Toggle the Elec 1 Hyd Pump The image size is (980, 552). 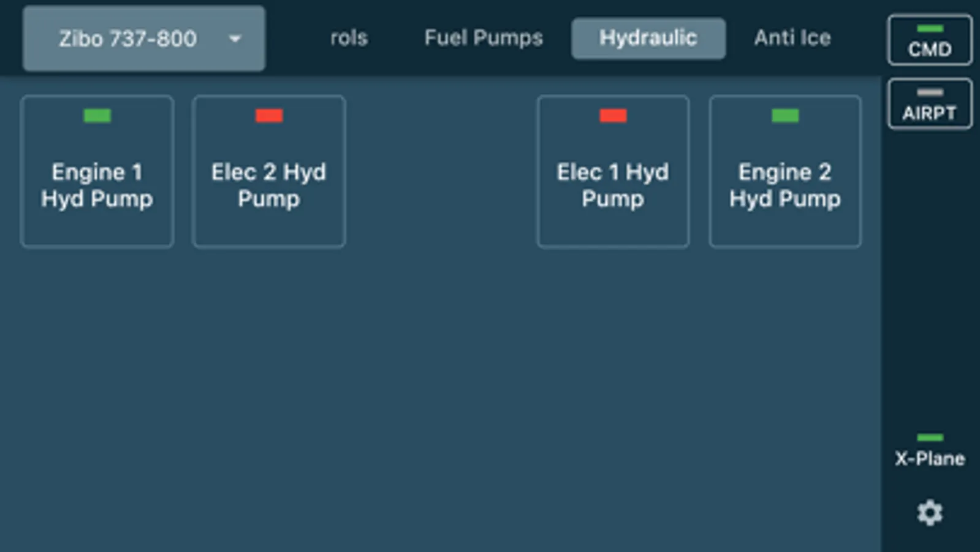tap(613, 172)
